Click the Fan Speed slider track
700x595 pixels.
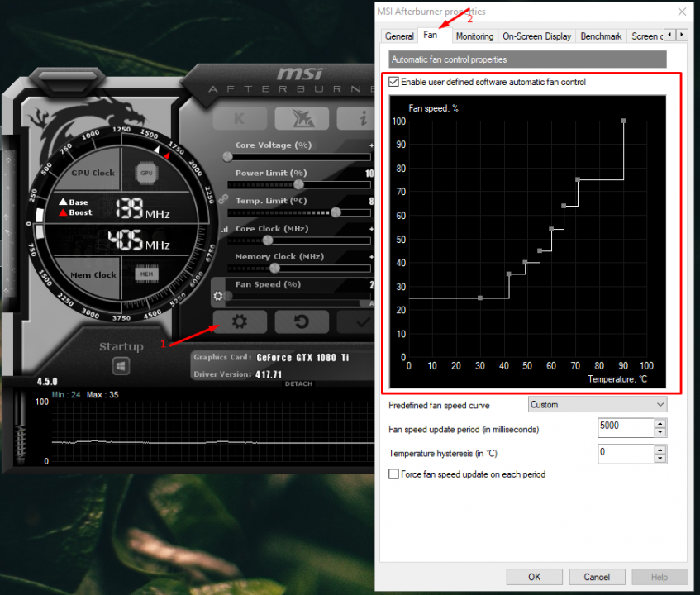[x=298, y=296]
